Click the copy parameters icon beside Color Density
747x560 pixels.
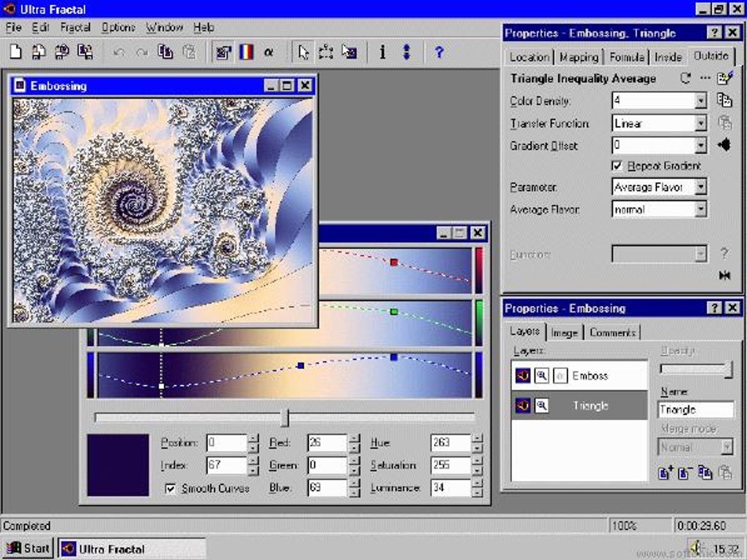click(724, 100)
